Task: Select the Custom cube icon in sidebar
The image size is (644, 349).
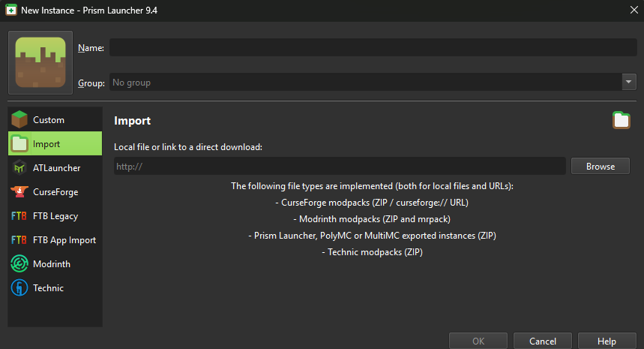Action: click(x=19, y=119)
